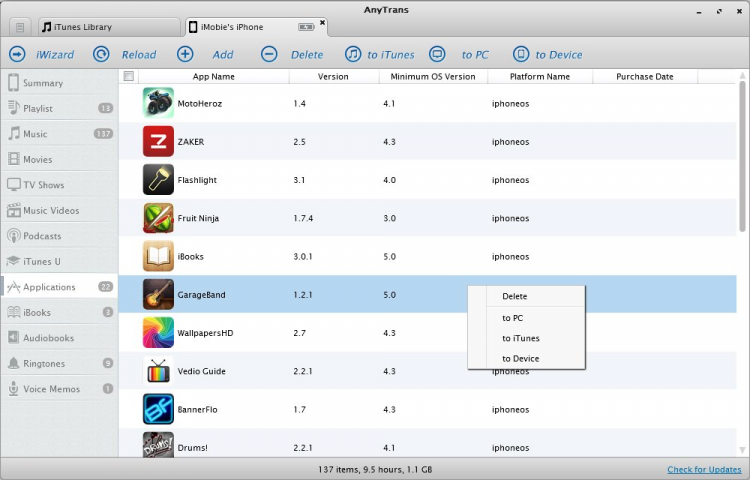Click the status bar items summary text
This screenshot has width=750, height=480.
tap(375, 469)
